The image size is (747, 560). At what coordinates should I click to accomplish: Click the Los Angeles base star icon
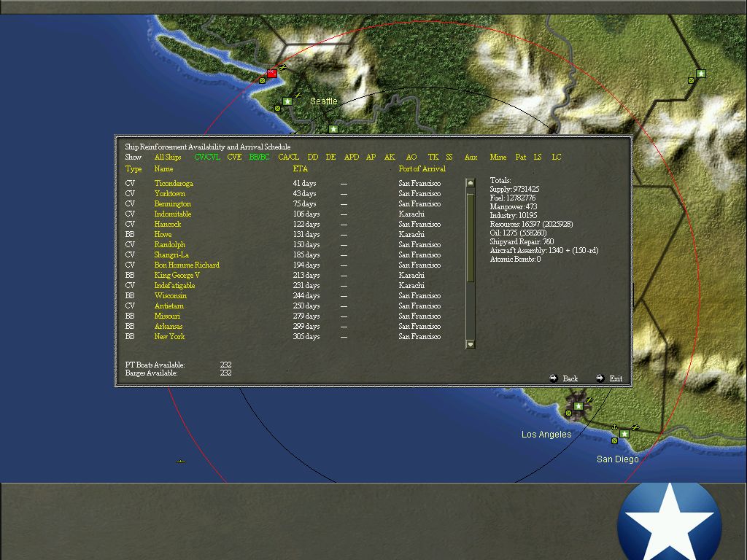click(578, 406)
